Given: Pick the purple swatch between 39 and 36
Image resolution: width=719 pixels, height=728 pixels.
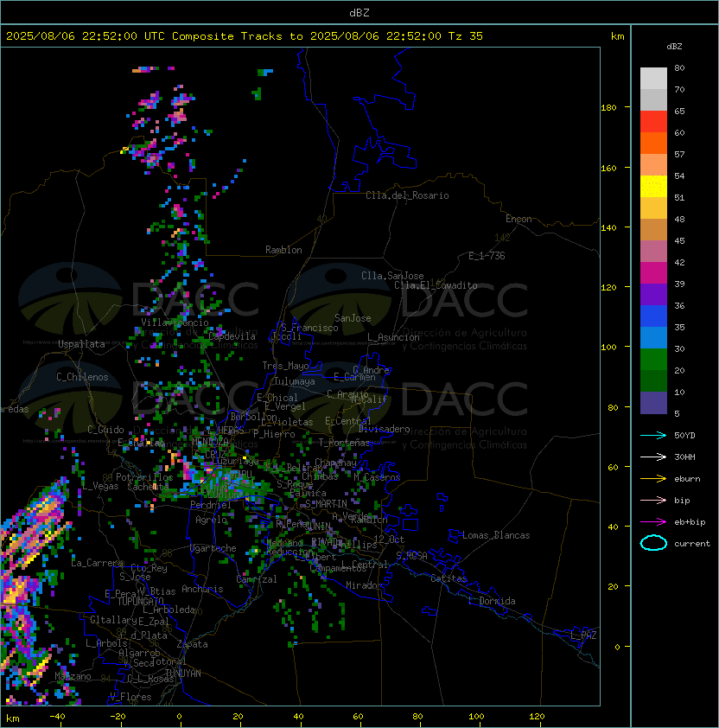Looking at the screenshot, I should tap(653, 294).
